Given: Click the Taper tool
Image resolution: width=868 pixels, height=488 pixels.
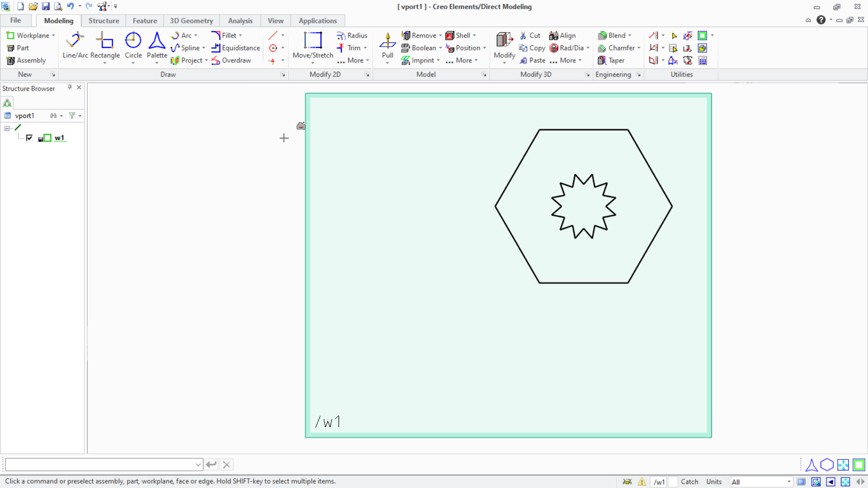Looking at the screenshot, I should (x=611, y=60).
